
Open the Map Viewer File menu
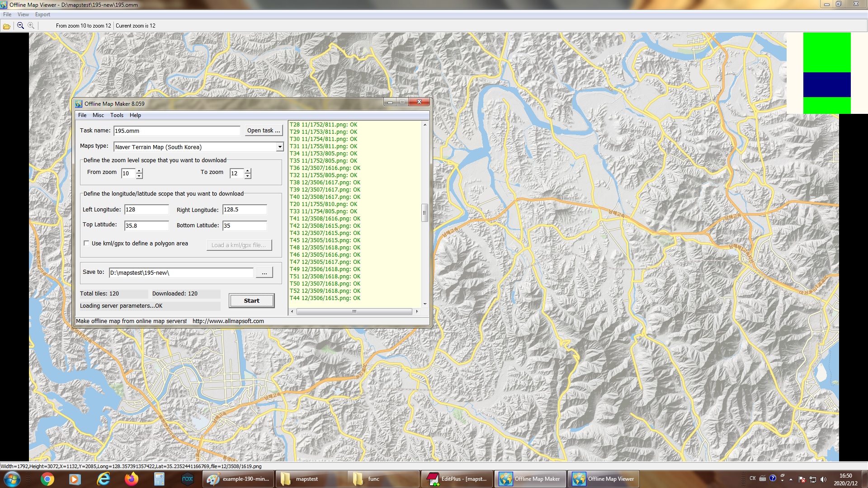click(7, 14)
